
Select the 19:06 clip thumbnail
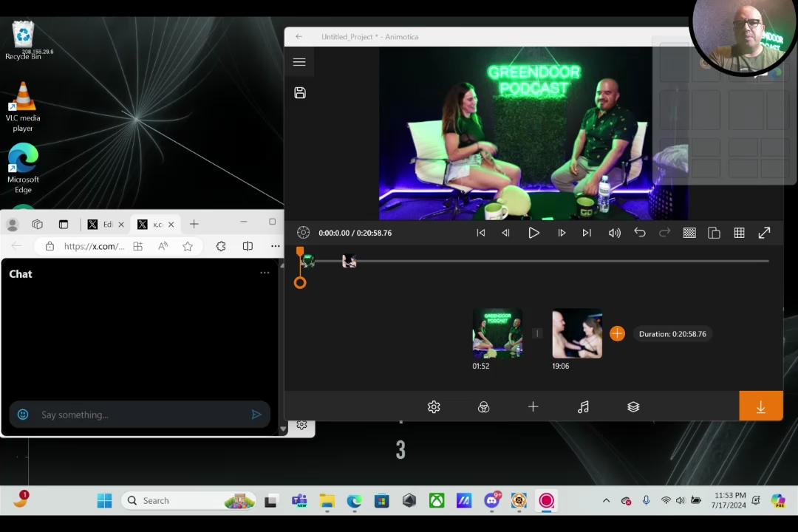pyautogui.click(x=577, y=334)
